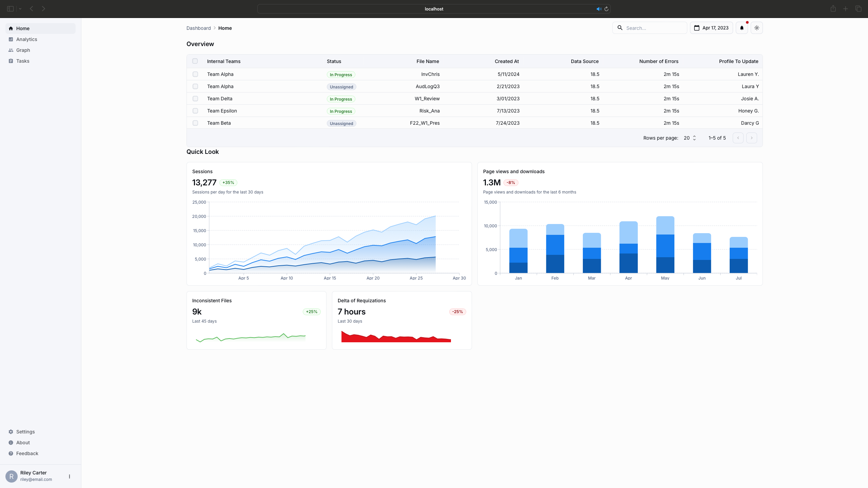Check the select-all checkbox in the table header

tap(195, 61)
